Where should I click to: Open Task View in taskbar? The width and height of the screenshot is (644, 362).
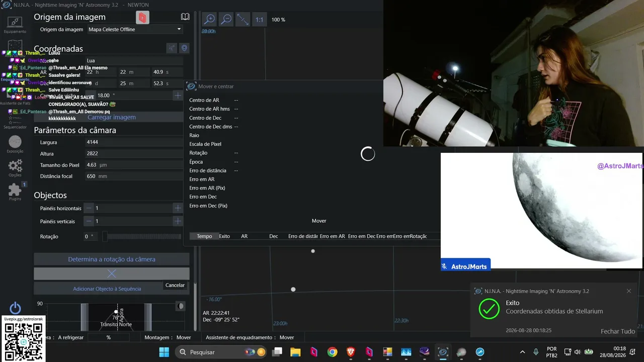[x=277, y=352]
